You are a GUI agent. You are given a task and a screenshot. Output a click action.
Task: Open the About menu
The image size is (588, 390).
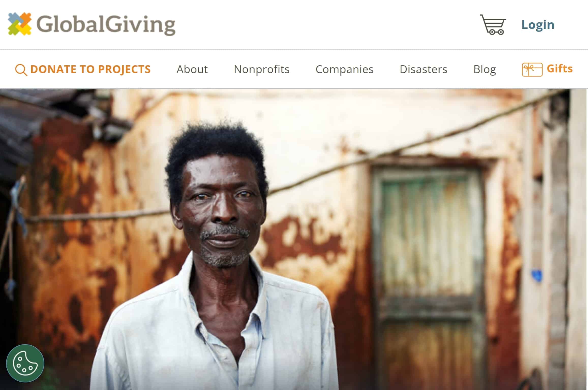coord(192,69)
